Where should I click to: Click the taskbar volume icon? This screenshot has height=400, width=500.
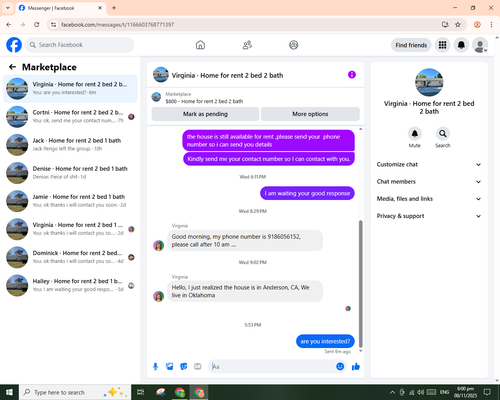pyautogui.click(x=421, y=392)
